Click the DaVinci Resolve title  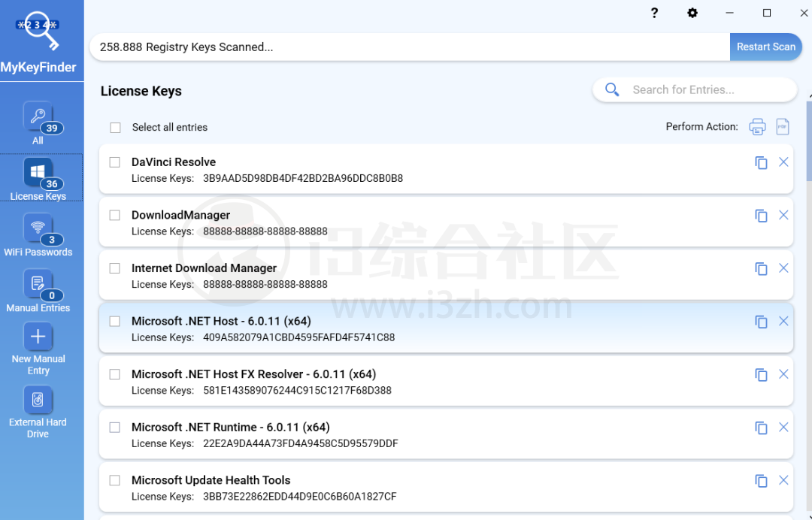click(174, 162)
